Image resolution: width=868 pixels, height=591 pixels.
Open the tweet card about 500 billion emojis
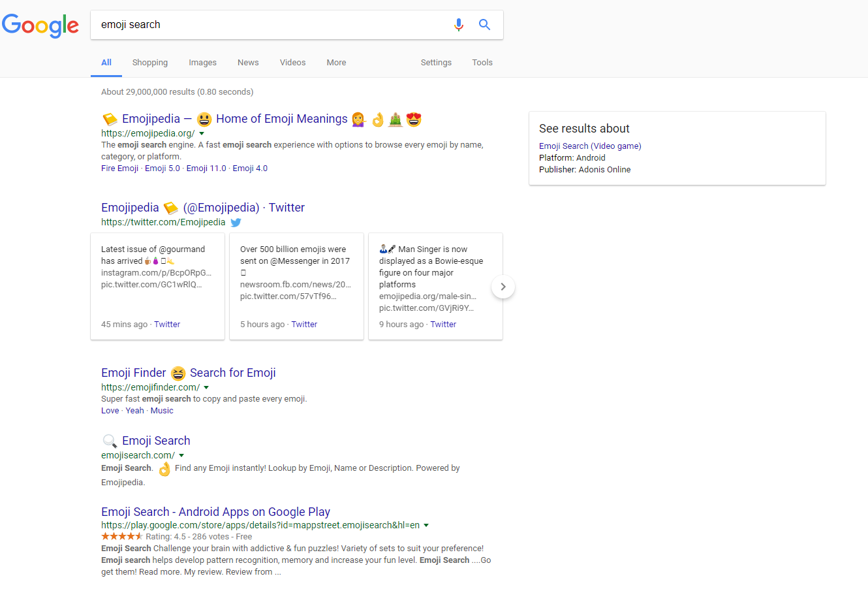click(x=296, y=287)
